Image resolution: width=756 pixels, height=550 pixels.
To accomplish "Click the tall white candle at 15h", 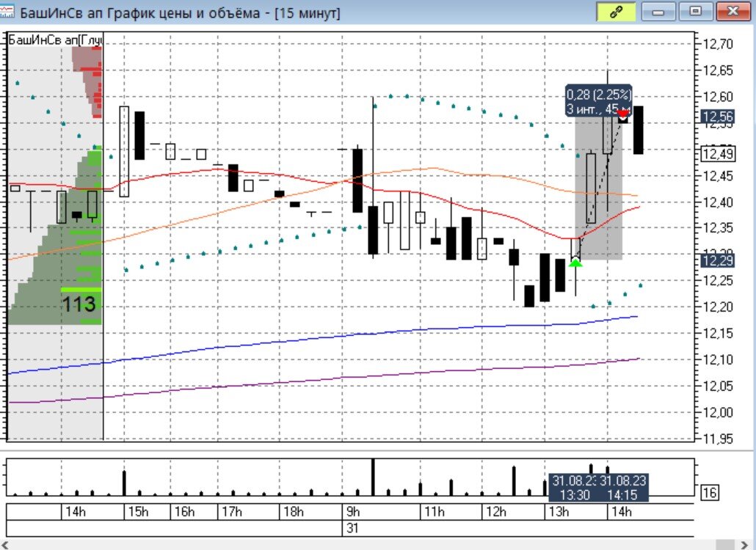I will [x=124, y=151].
